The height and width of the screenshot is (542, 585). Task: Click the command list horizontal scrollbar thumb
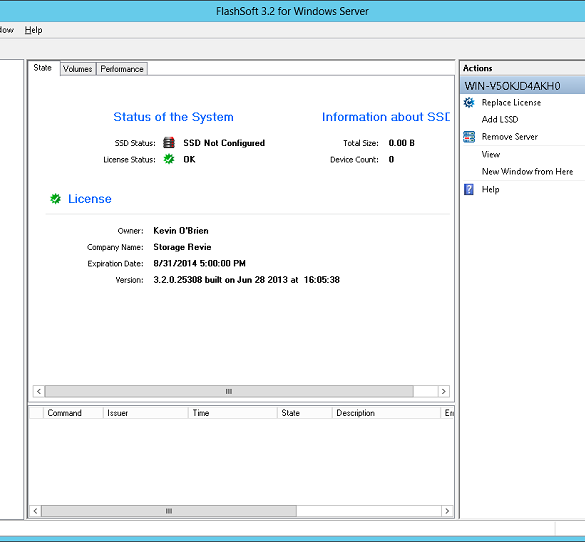169,511
